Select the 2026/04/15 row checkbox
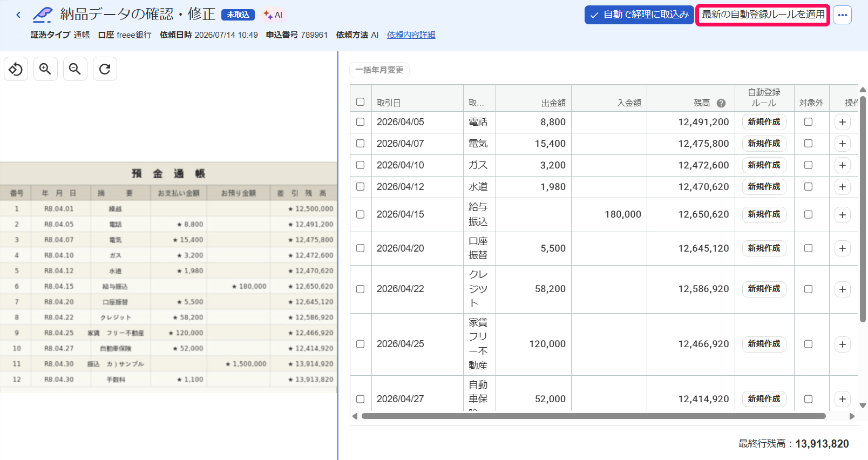The image size is (868, 460). coord(361,214)
